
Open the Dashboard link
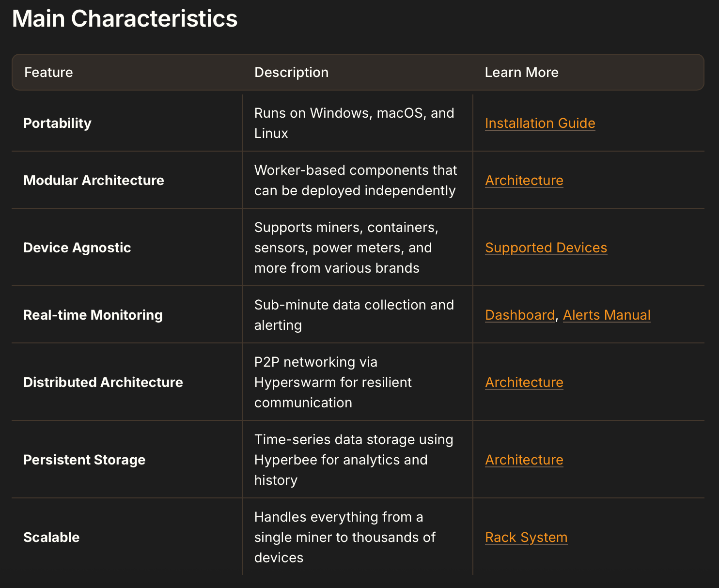(x=519, y=315)
